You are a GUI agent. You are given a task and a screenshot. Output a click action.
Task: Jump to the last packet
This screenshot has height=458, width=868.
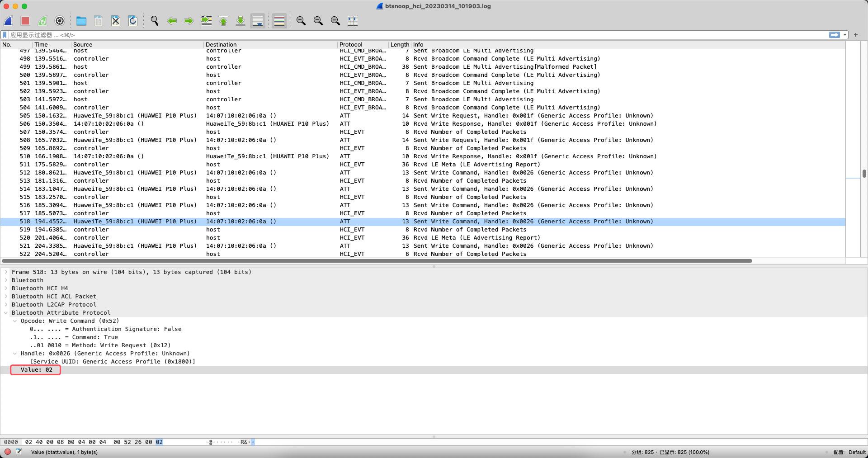click(241, 21)
